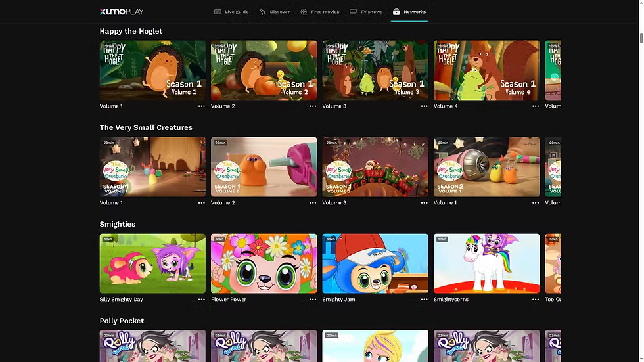Click the Happy the Hoglet row heading
Image resolution: width=644 pixels, height=362 pixels.
(x=131, y=31)
